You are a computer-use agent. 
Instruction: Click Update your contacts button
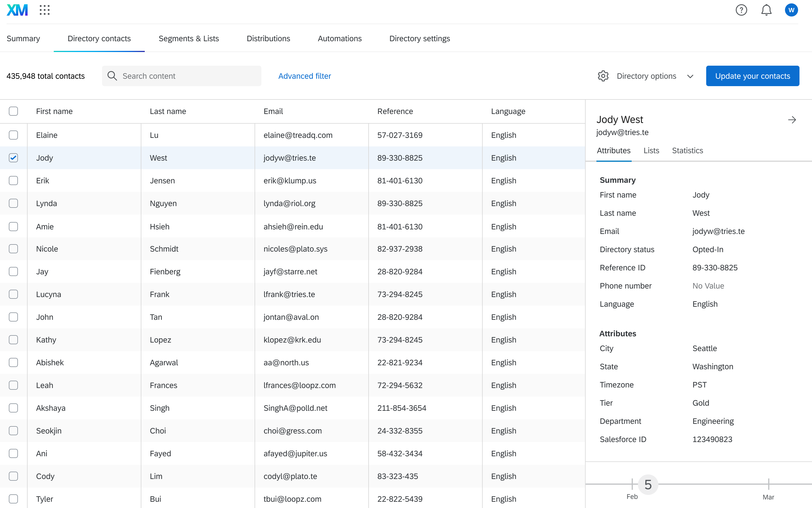(x=753, y=76)
